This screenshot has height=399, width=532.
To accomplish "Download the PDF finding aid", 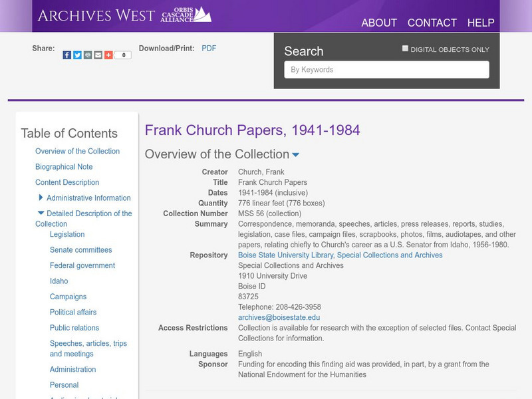I will pos(209,47).
